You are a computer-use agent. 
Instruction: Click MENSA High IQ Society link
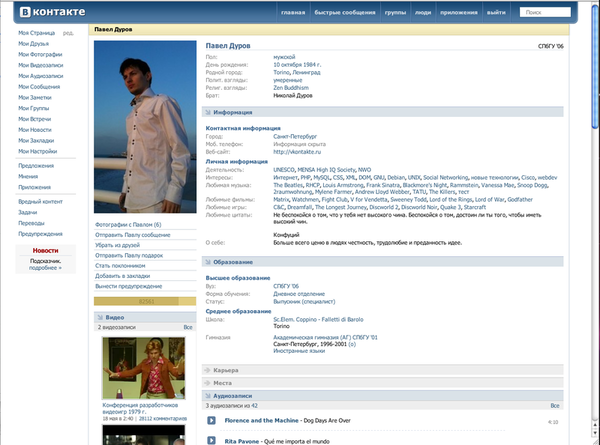tap(326, 170)
